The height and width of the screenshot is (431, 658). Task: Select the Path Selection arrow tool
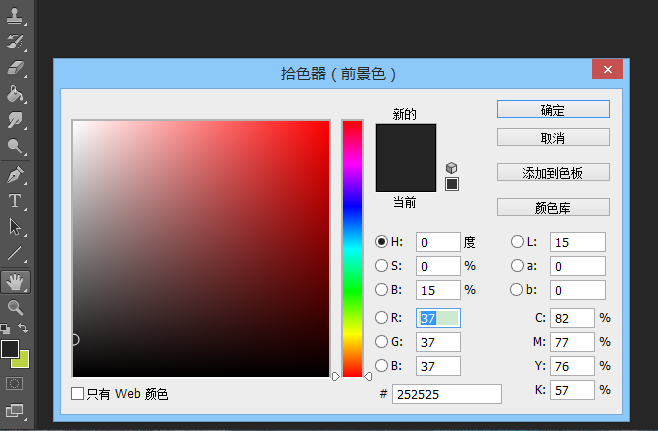pyautogui.click(x=15, y=227)
